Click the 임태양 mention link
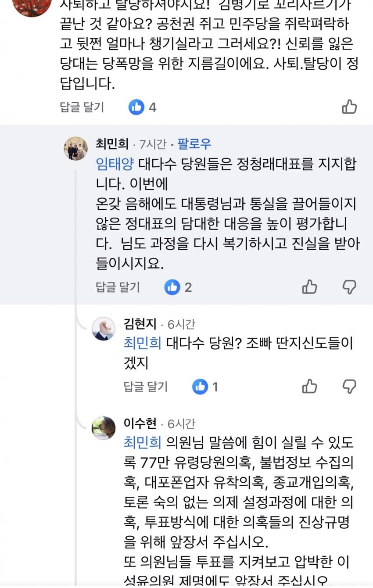373x588 pixels. click(115, 164)
